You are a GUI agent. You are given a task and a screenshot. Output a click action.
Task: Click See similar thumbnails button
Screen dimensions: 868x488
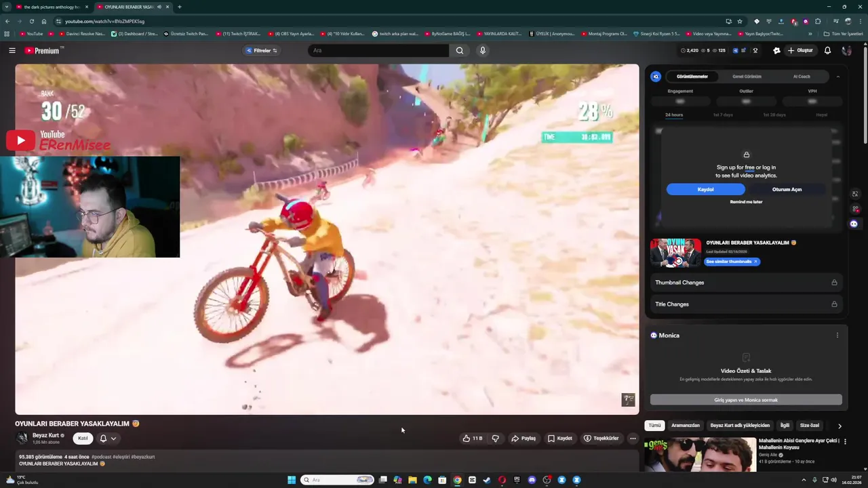(732, 262)
